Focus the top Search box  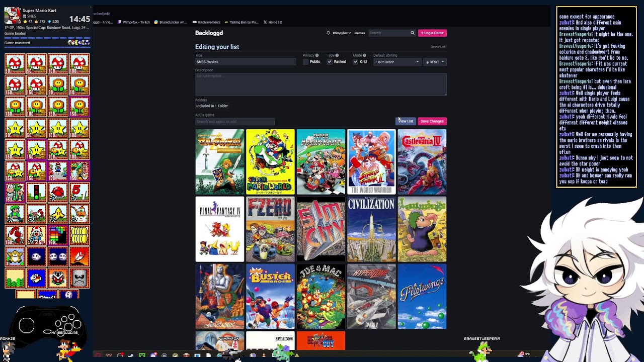click(x=388, y=33)
